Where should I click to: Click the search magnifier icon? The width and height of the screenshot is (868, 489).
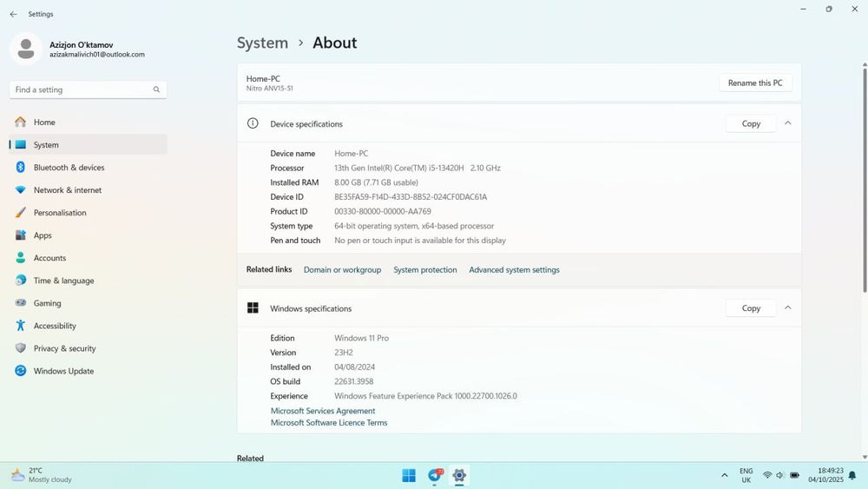[156, 89]
